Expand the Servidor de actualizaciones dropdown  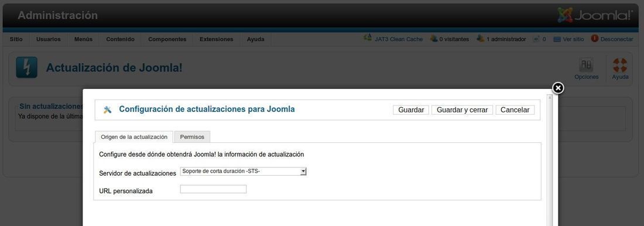click(243, 172)
